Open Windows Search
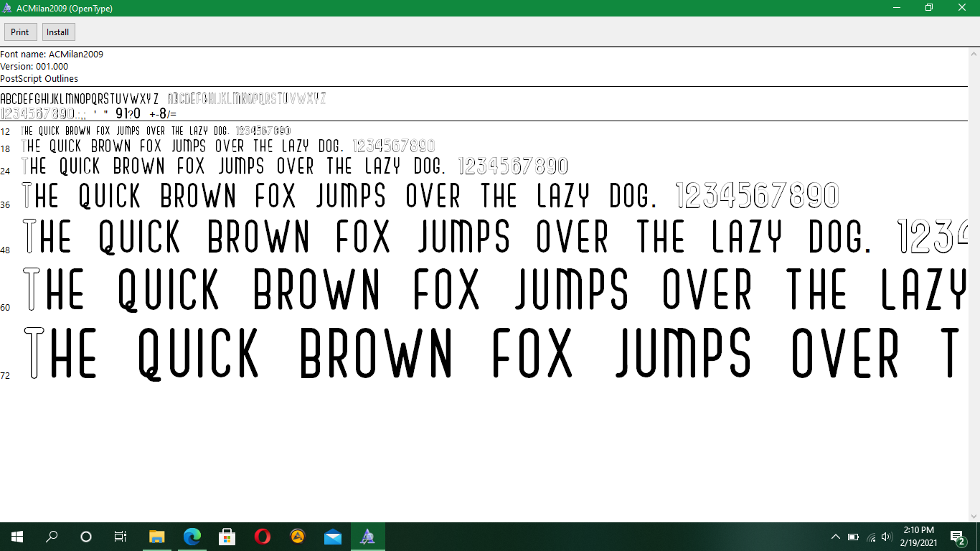 [x=51, y=536]
